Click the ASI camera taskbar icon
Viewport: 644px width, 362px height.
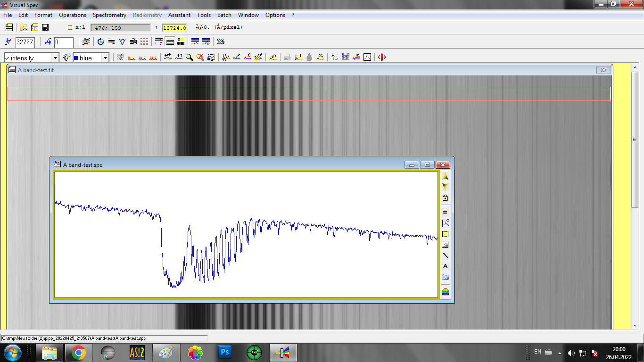[137, 353]
